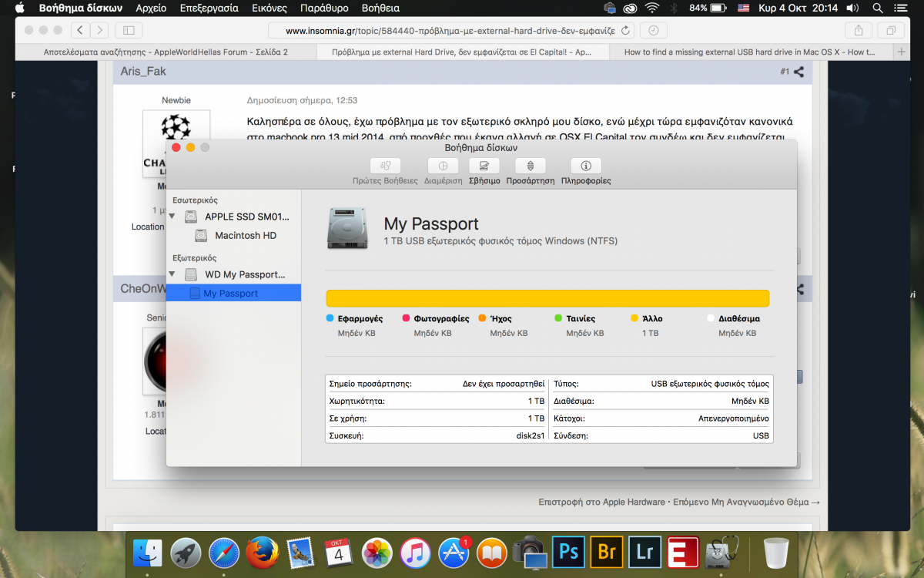Image resolution: width=924 pixels, height=578 pixels.
Task: Select Macintosh HD volume in sidebar
Action: click(233, 236)
